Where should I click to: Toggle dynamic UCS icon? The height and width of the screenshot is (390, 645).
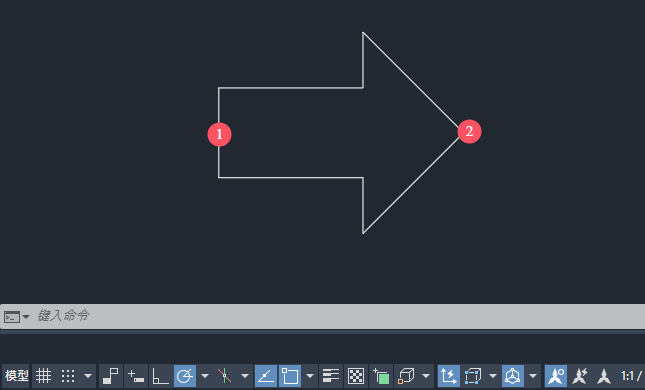448,376
